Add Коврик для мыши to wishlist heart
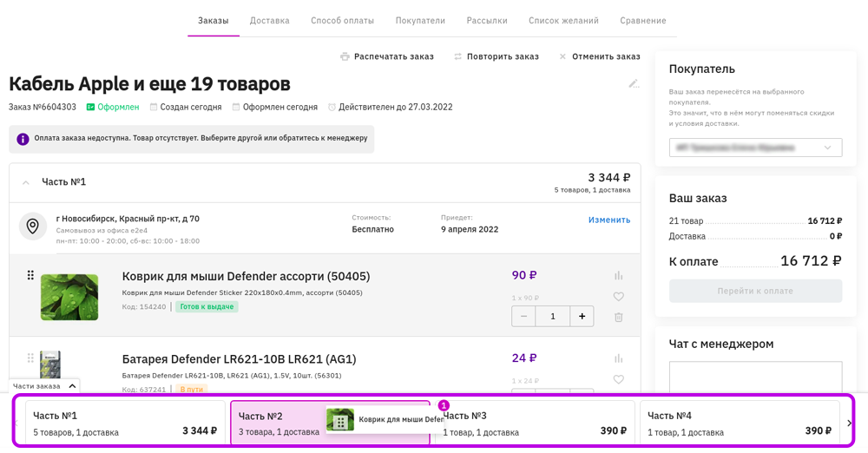This screenshot has width=868, height=453. point(618,296)
